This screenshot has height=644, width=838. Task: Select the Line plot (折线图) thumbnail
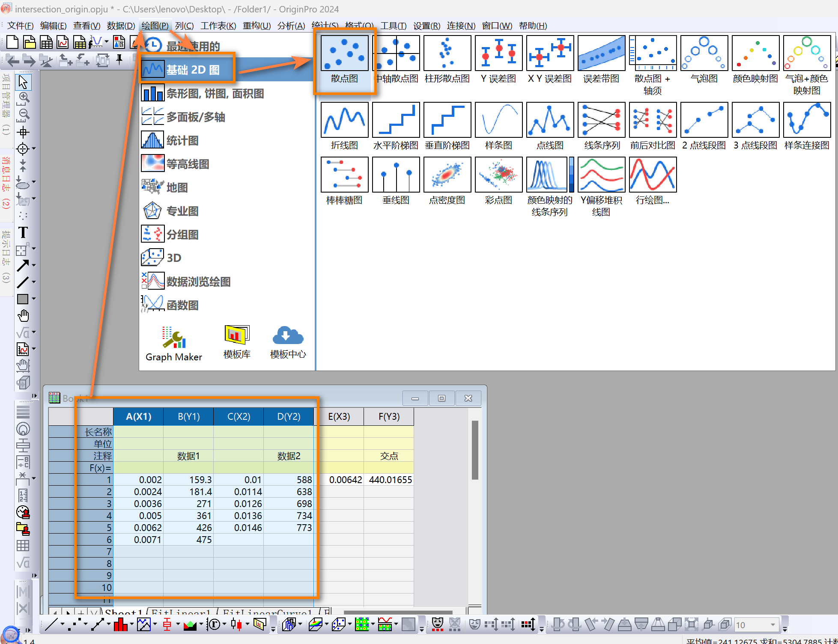click(344, 120)
